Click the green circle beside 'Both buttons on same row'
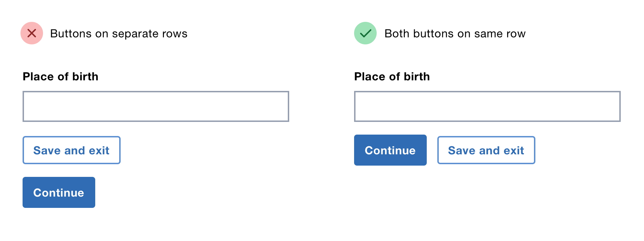Viewport: 644px width, 241px height. pos(365,33)
